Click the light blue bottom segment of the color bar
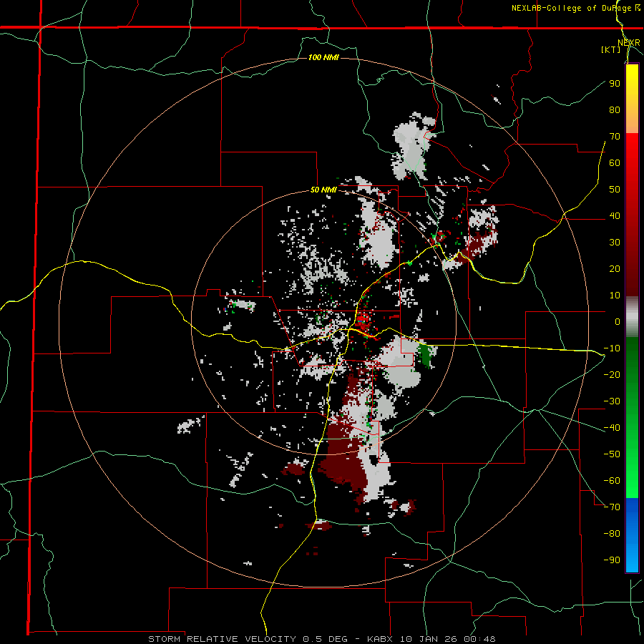644x644 pixels. click(x=632, y=559)
